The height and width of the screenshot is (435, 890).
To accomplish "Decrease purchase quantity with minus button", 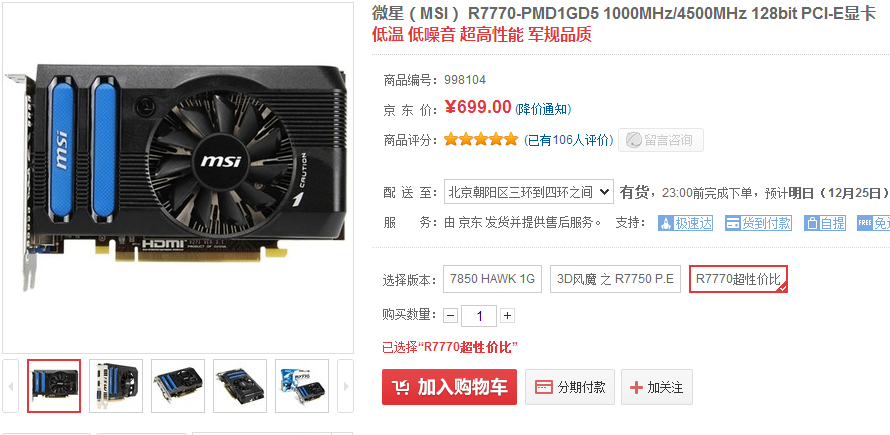I will click(450, 316).
